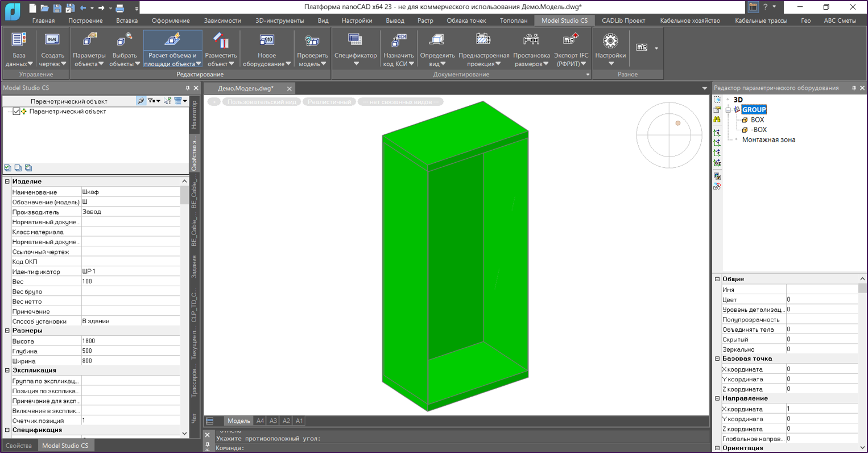Click the binoculars icon in equipment editor
868x453 pixels.
click(x=717, y=120)
